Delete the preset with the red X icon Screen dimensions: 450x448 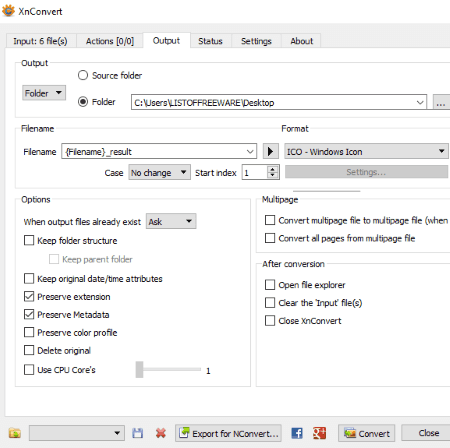[161, 433]
